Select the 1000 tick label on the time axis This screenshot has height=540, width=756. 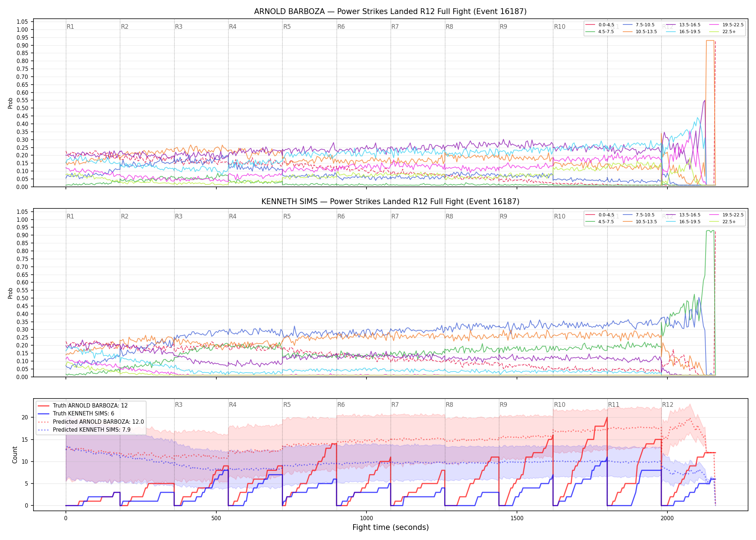(x=366, y=518)
